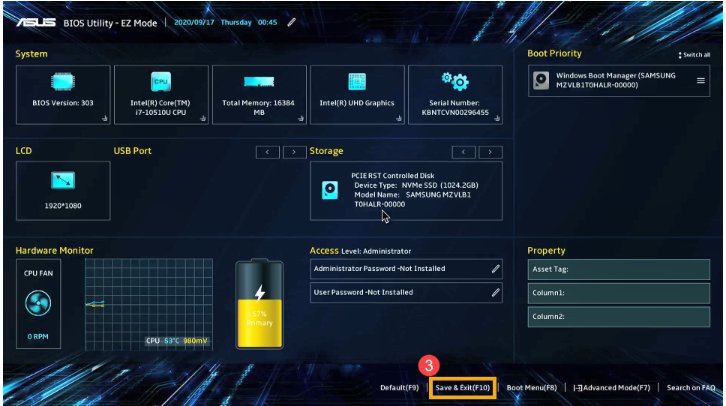Image resolution: width=726 pixels, height=406 pixels.
Task: Click the CPU fan icon
Action: point(36,302)
